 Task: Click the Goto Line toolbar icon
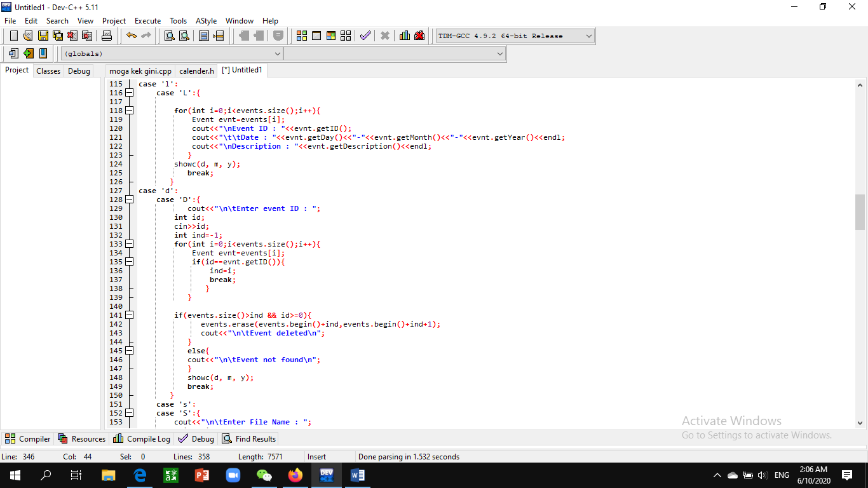219,36
